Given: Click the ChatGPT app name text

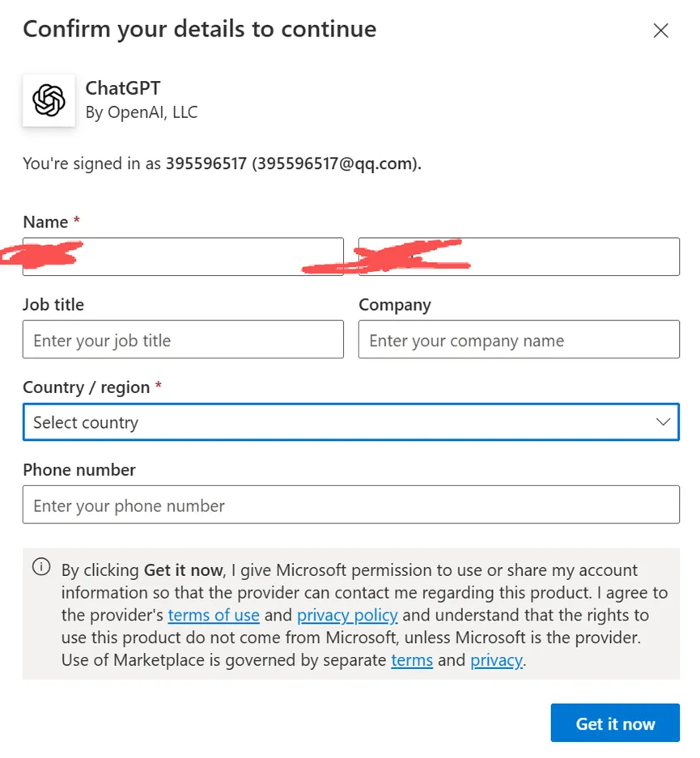Looking at the screenshot, I should 123,88.
